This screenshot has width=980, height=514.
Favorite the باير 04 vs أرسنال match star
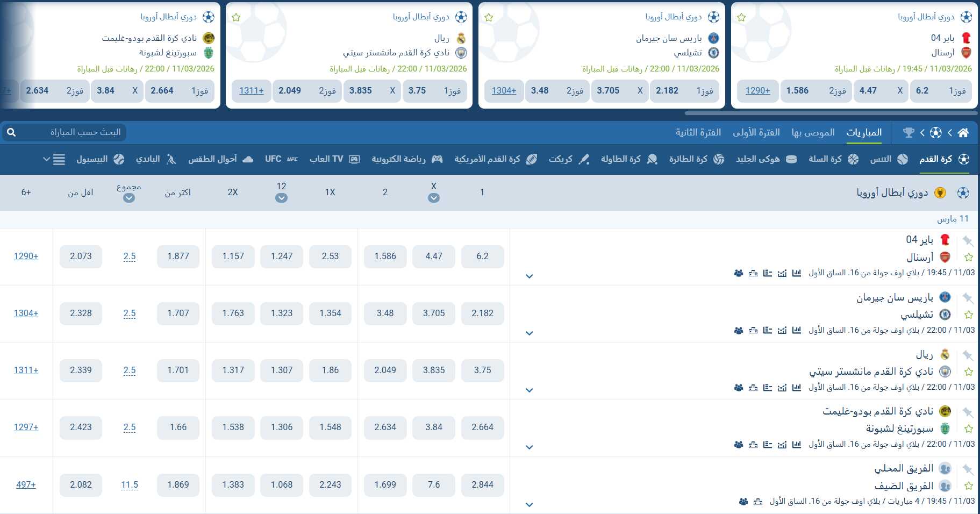tap(970, 256)
